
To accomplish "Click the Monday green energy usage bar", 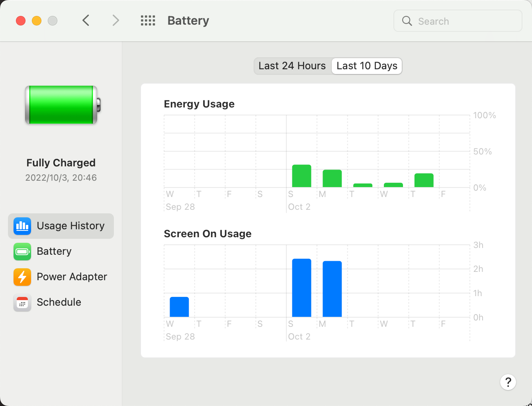I will [x=332, y=178].
